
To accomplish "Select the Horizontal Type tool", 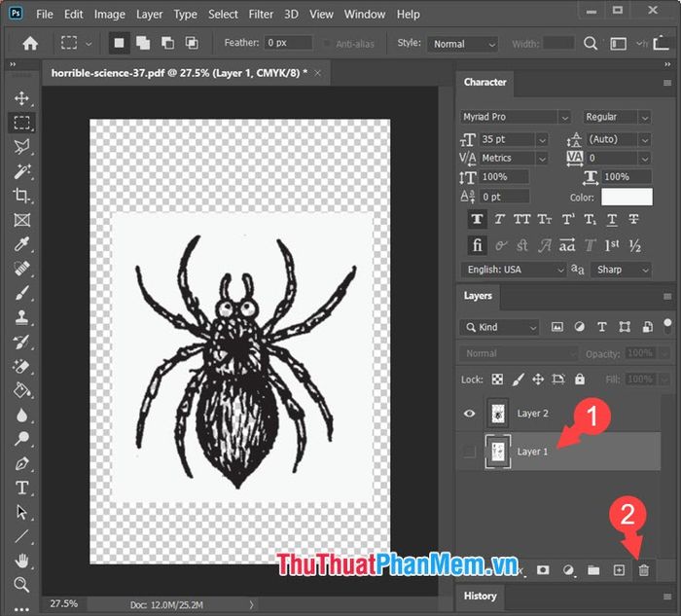I will [x=21, y=488].
